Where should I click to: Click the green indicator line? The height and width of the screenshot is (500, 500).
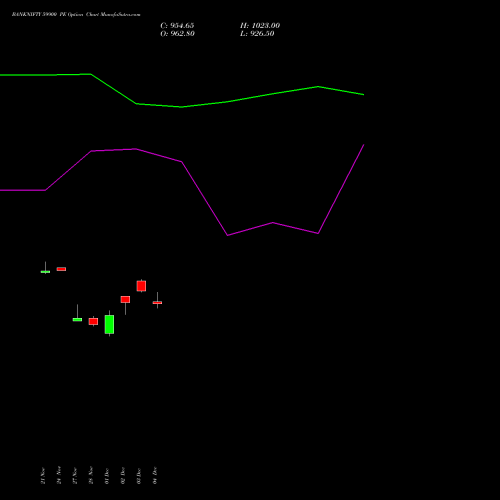(x=182, y=107)
